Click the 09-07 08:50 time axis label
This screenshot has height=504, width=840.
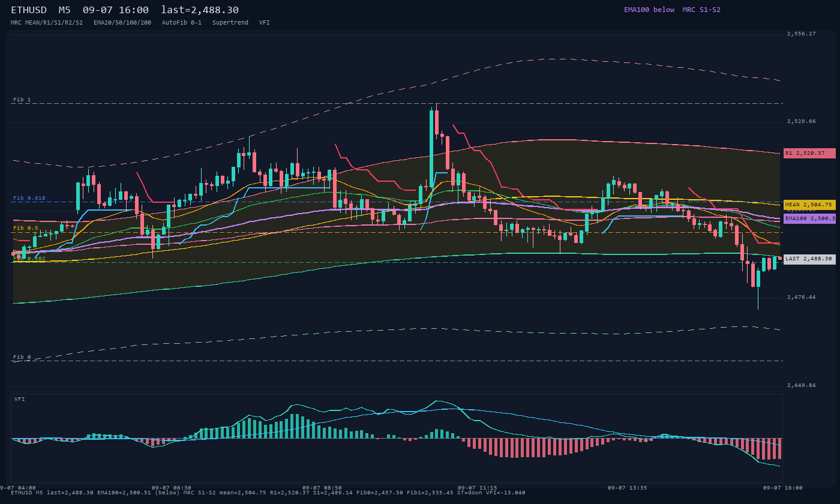click(x=322, y=488)
